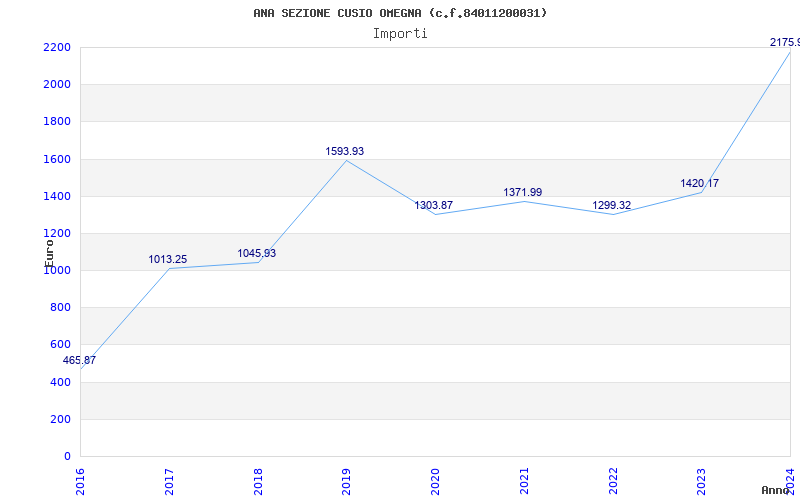This screenshot has height=500, width=800.
Task: Select the Importi subtitle text
Action: [400, 34]
